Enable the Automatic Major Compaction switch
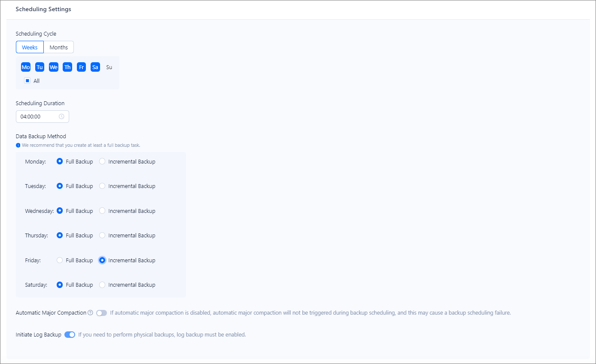The image size is (596, 364). coord(101,313)
